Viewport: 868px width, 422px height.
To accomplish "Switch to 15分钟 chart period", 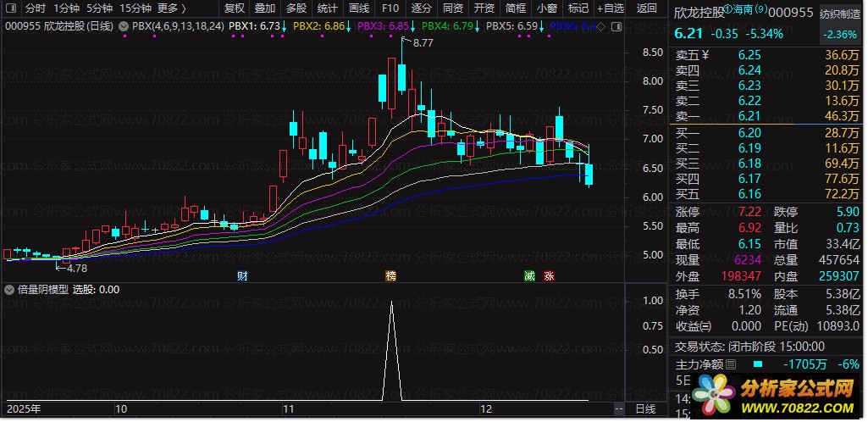I will 135,8.
